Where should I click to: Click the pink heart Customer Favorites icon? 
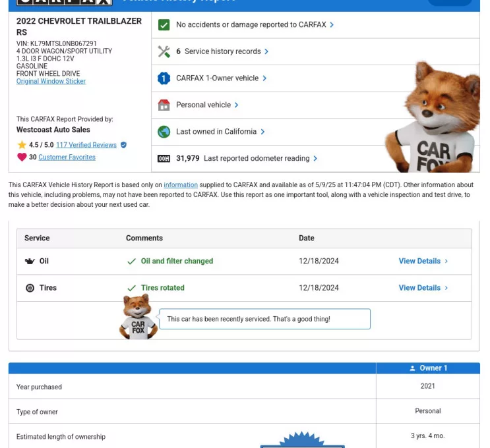22,157
